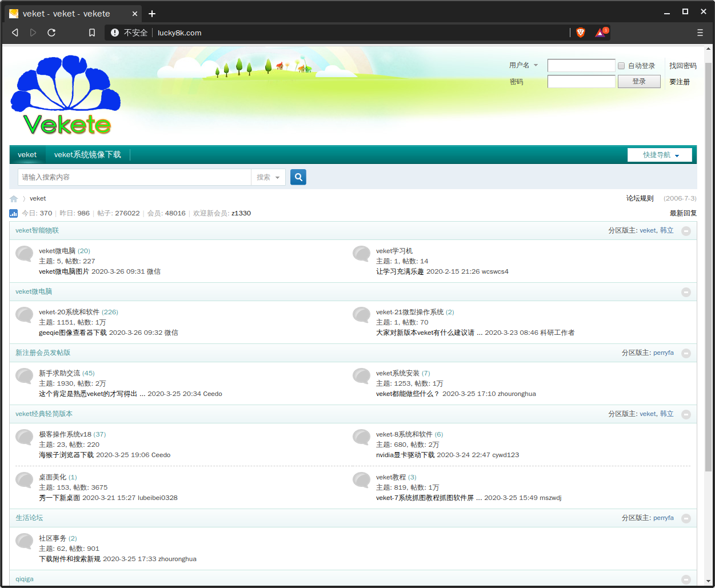Open the 用户名 login type dropdown

(x=524, y=65)
